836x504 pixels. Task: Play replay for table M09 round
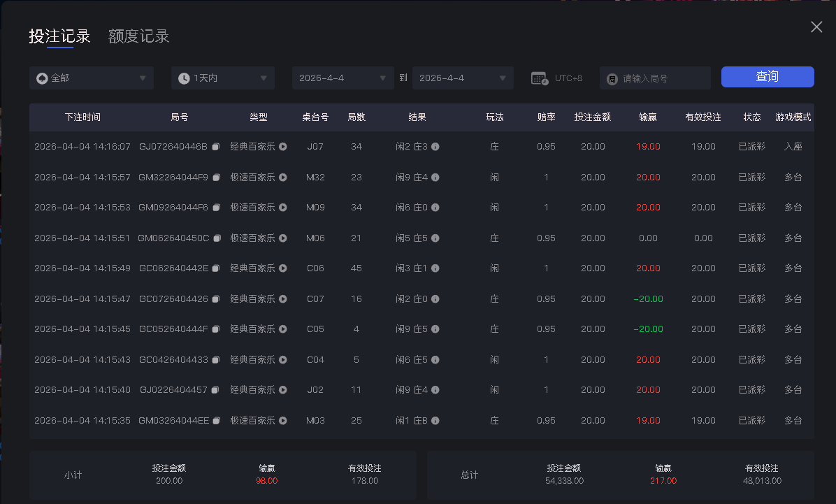click(283, 208)
